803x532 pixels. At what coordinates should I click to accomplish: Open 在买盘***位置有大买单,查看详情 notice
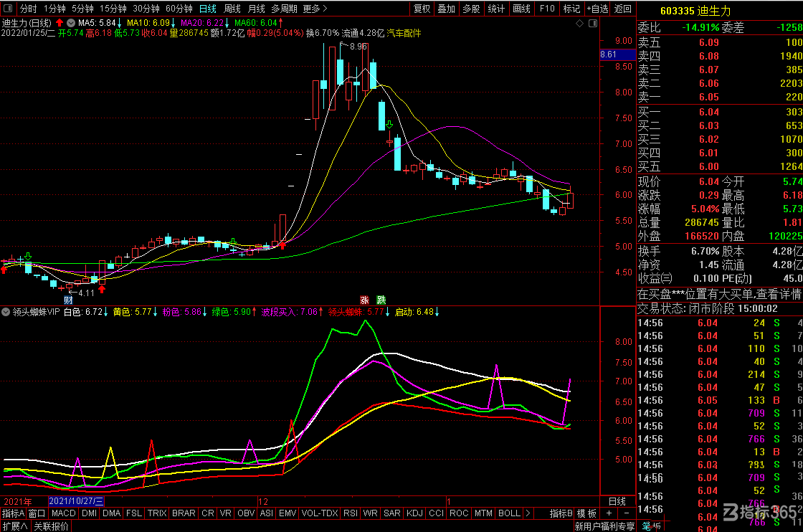click(720, 295)
